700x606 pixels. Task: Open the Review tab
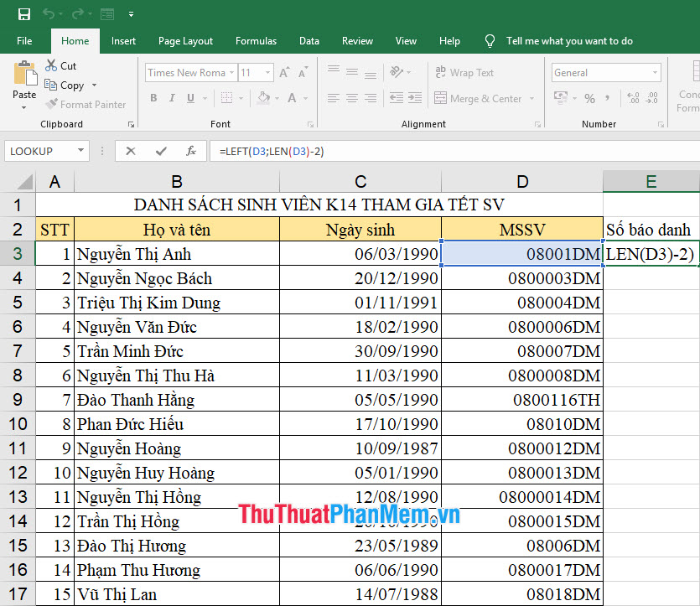(x=357, y=40)
